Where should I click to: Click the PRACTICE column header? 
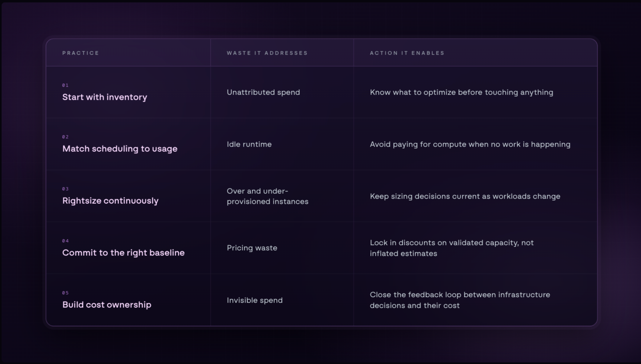pyautogui.click(x=80, y=53)
